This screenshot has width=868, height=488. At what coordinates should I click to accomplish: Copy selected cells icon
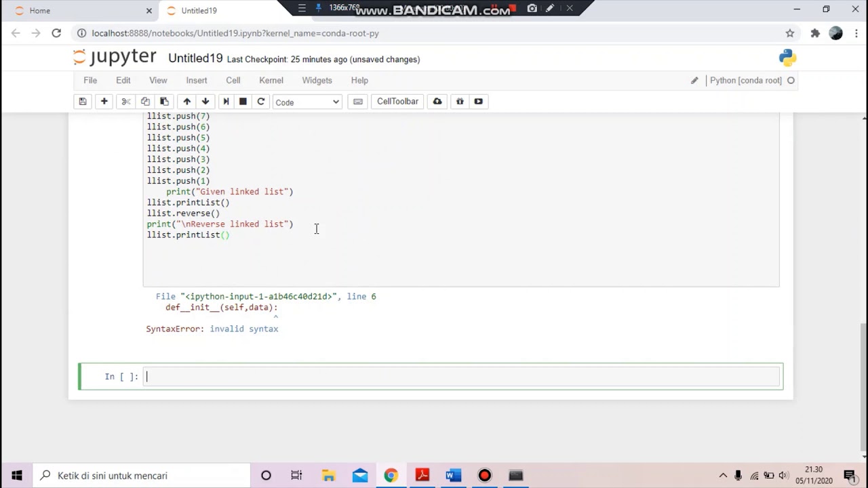[145, 102]
